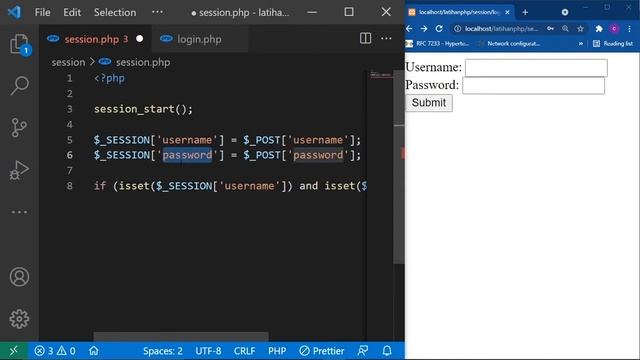The width and height of the screenshot is (640, 360).
Task: Click the session.php breadcrumb
Action: coord(143,62)
